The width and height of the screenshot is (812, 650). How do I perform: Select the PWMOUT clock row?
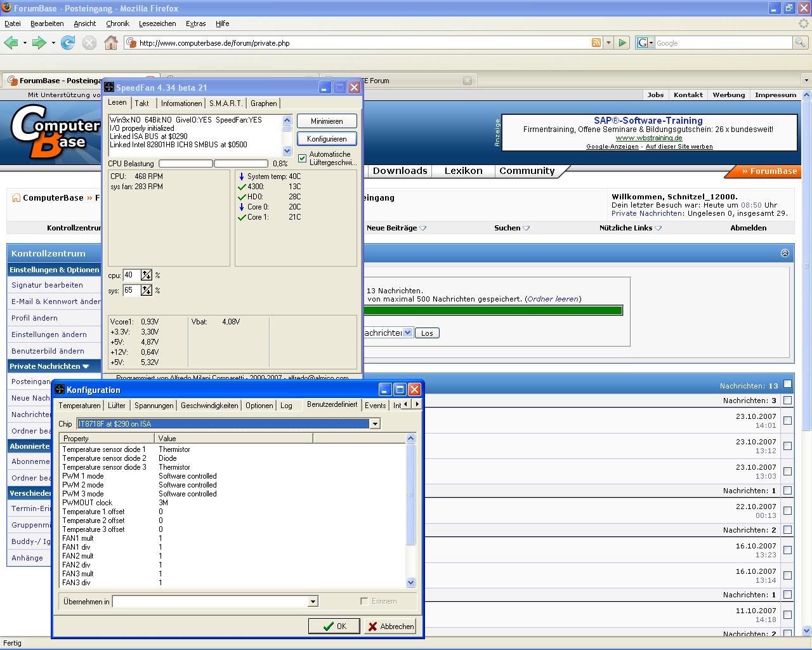[232, 502]
